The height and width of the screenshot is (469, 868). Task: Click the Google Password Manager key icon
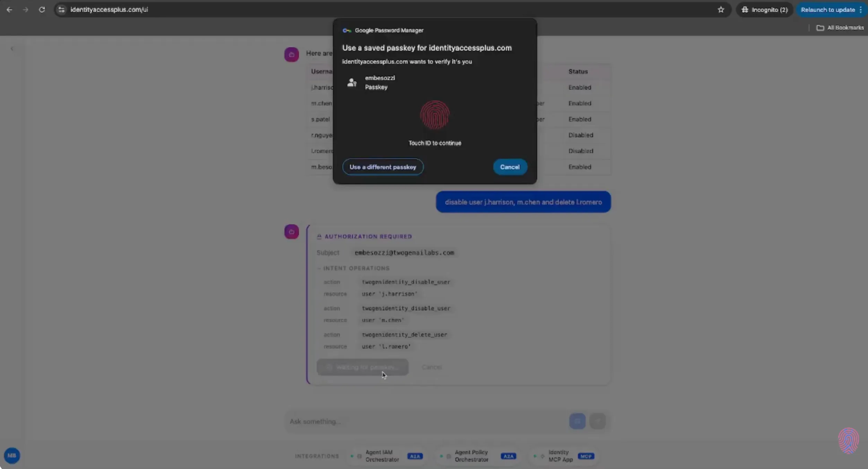tap(347, 31)
